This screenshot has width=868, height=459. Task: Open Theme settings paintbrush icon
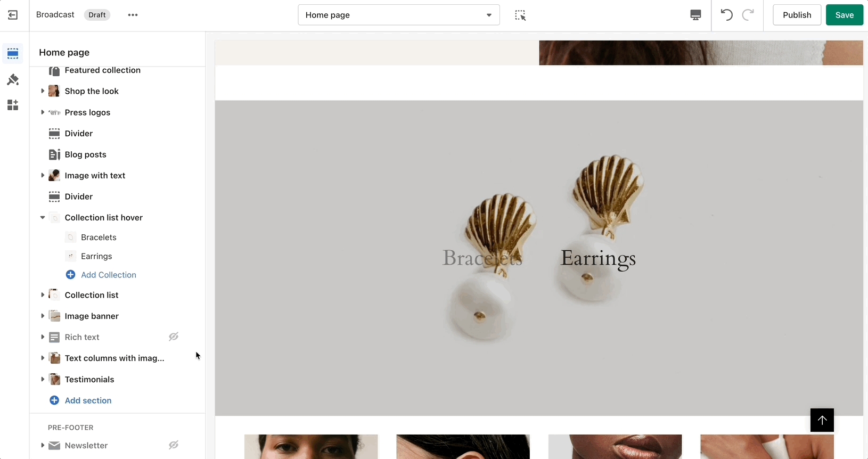click(x=13, y=80)
